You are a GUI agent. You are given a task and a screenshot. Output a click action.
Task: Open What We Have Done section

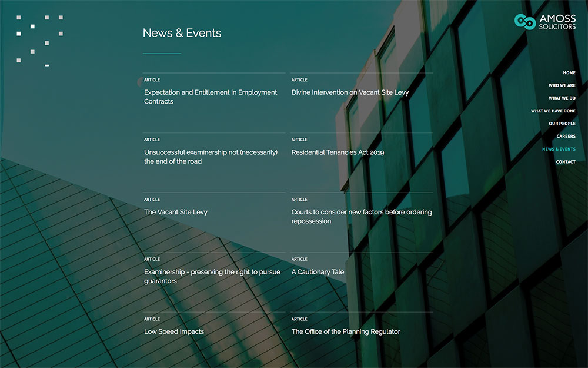(553, 111)
